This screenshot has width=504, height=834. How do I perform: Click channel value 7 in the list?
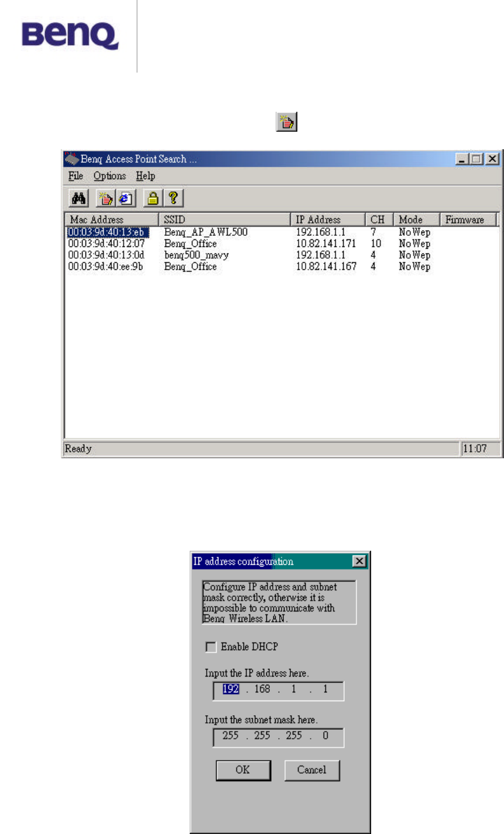point(373,232)
